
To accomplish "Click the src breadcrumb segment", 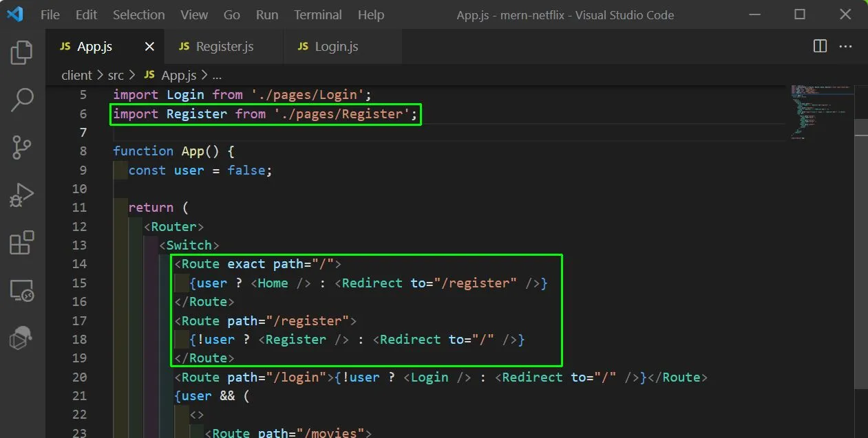I will 116,76.
